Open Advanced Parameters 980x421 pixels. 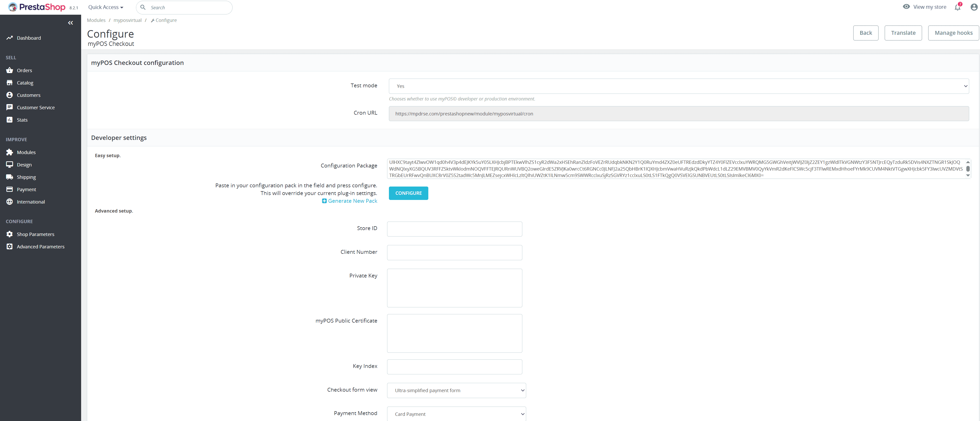tap(40, 246)
